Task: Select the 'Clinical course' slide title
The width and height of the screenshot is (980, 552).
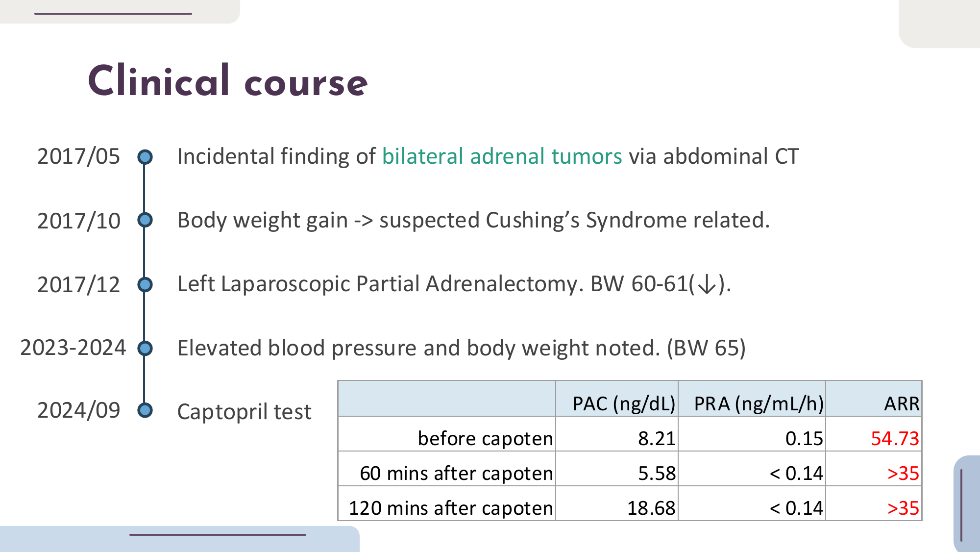Action: pyautogui.click(x=227, y=81)
